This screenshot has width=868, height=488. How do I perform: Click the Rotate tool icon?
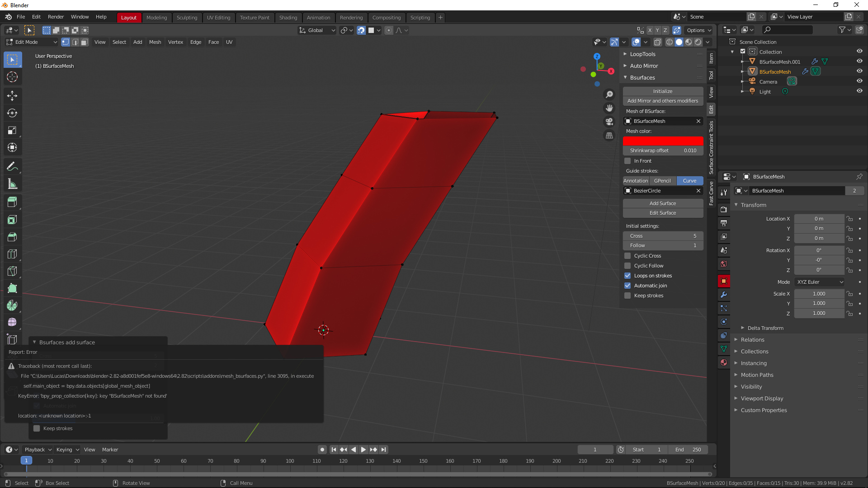click(12, 113)
